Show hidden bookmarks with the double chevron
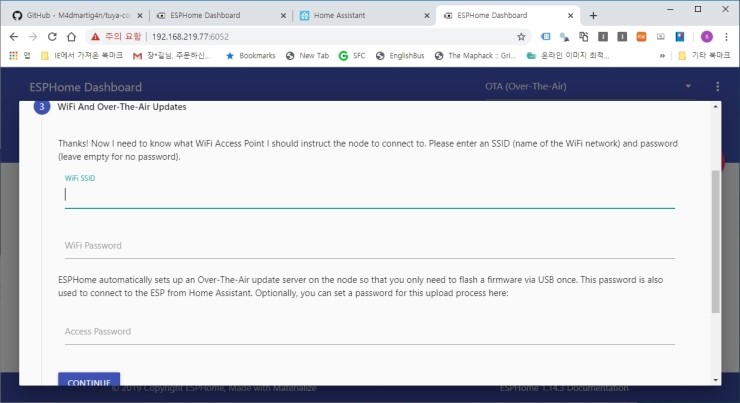The height and width of the screenshot is (403, 740). tap(662, 56)
